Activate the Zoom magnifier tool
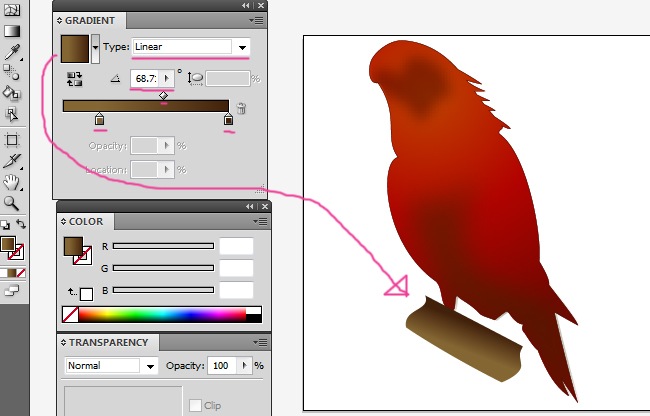 (x=12, y=203)
